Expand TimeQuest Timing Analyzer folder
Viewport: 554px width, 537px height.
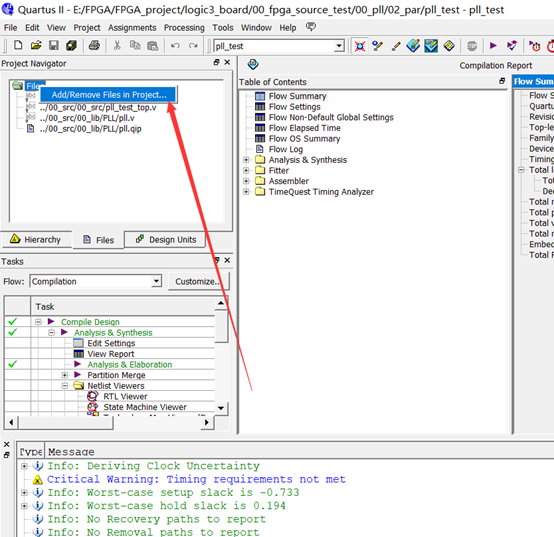click(x=246, y=192)
